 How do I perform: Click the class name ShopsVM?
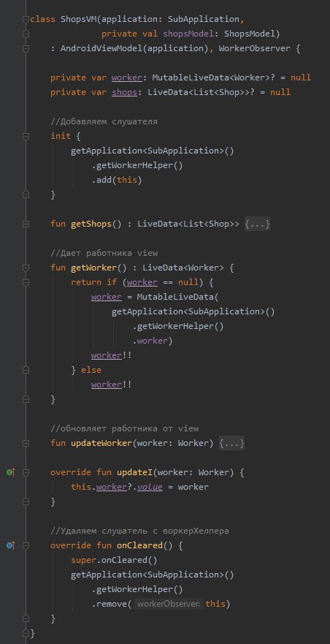pos(78,19)
